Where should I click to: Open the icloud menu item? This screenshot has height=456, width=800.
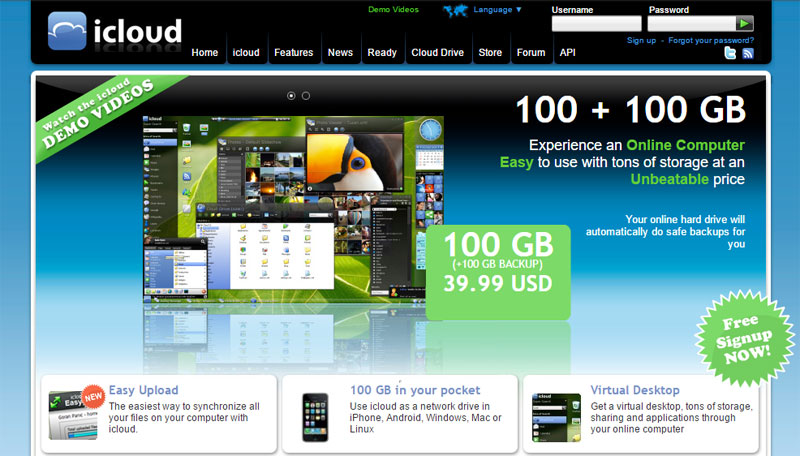(246, 53)
